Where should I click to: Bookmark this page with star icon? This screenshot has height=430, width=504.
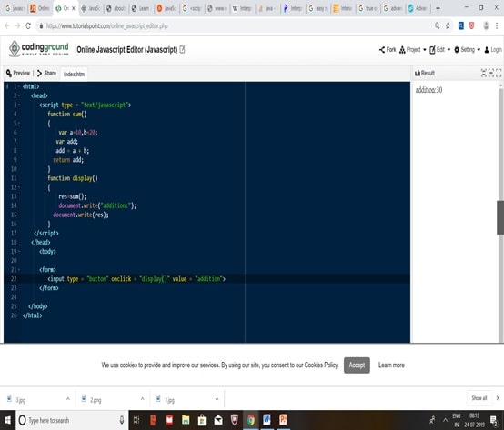point(448,26)
